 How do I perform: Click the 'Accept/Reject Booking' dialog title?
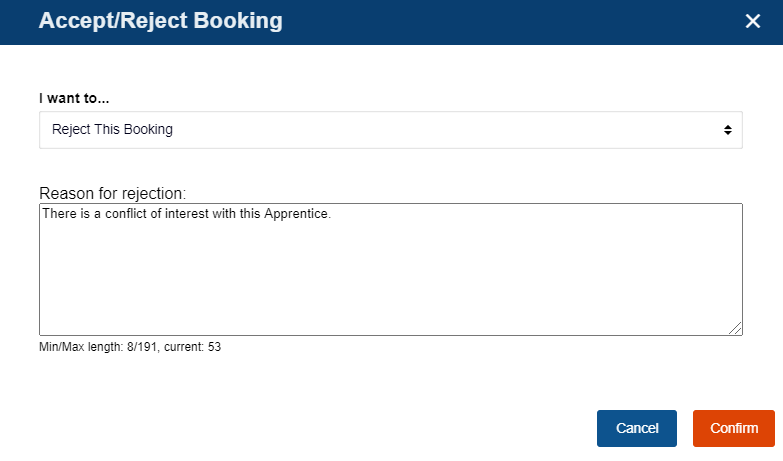click(x=160, y=21)
